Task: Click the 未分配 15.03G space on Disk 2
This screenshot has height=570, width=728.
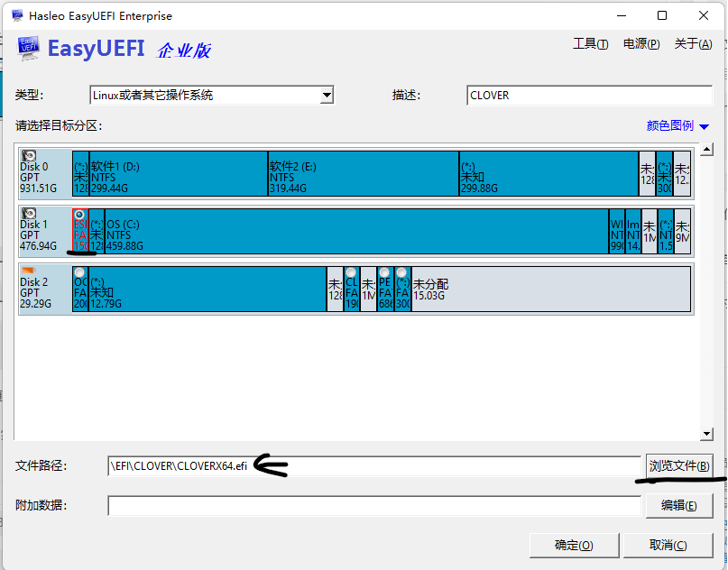Action: 551,289
